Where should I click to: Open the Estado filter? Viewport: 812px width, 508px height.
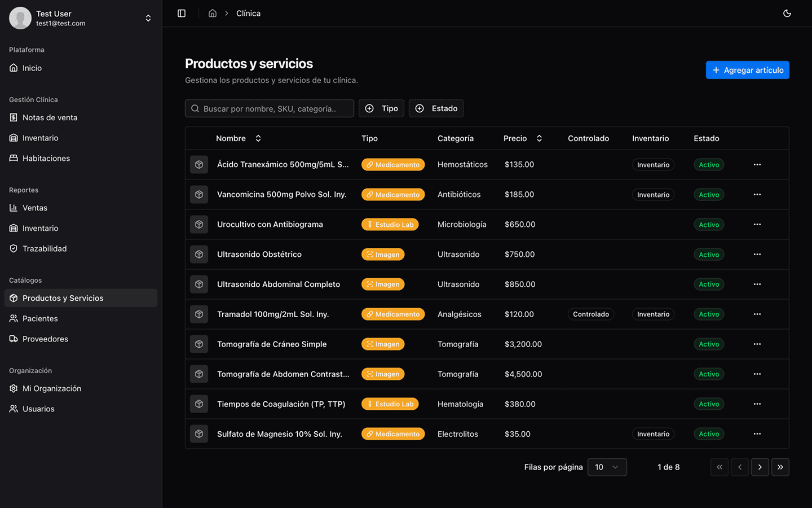click(x=436, y=108)
